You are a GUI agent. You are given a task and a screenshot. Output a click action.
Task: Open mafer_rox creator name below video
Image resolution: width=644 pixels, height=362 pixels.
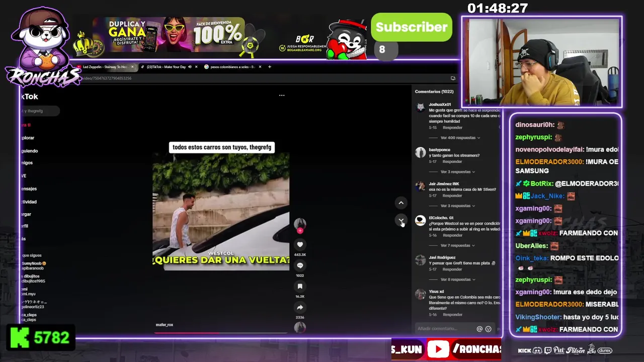pyautogui.click(x=165, y=325)
